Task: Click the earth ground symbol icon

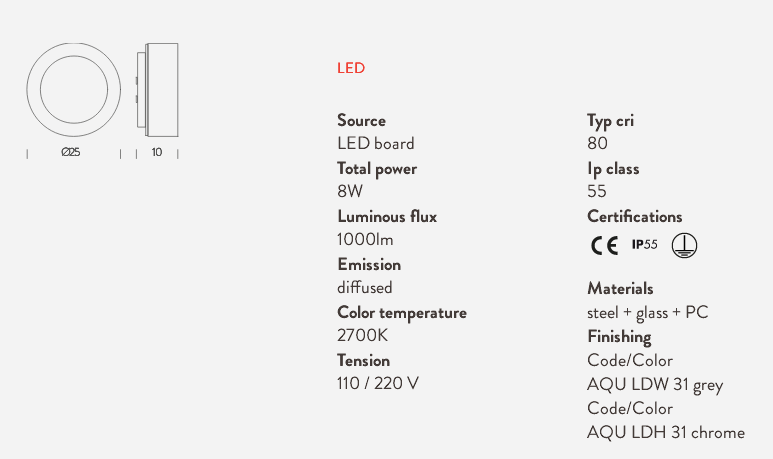Action: coord(684,245)
